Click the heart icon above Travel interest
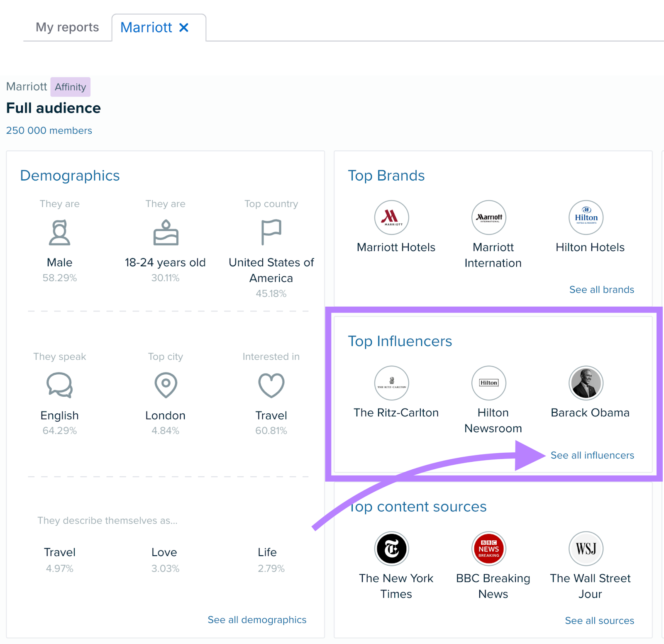The image size is (664, 644). coord(271,385)
